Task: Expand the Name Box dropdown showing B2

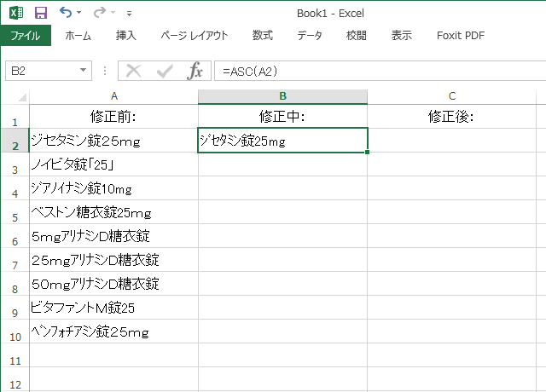Action: pyautogui.click(x=83, y=71)
